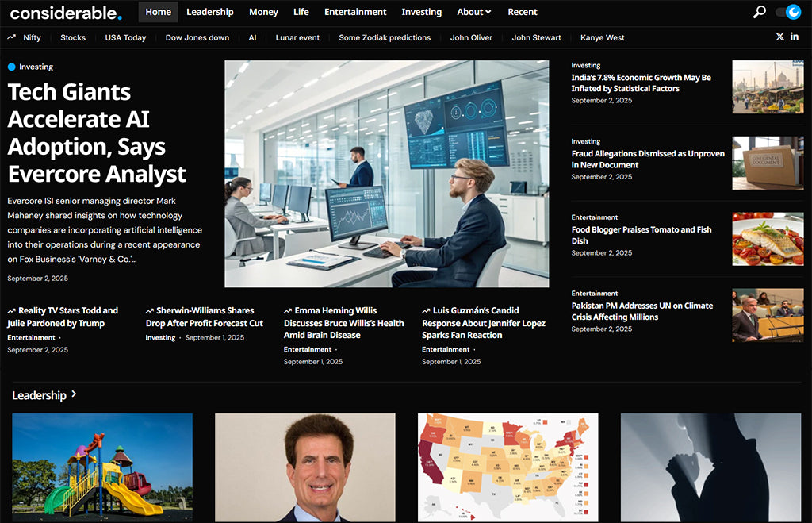Open the Entertainment menu item
Screen dimensions: 812x523
click(x=355, y=12)
